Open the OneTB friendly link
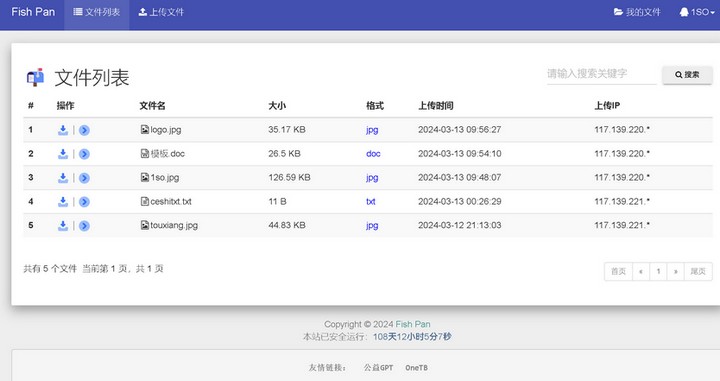Image resolution: width=720 pixels, height=381 pixels. (x=416, y=368)
